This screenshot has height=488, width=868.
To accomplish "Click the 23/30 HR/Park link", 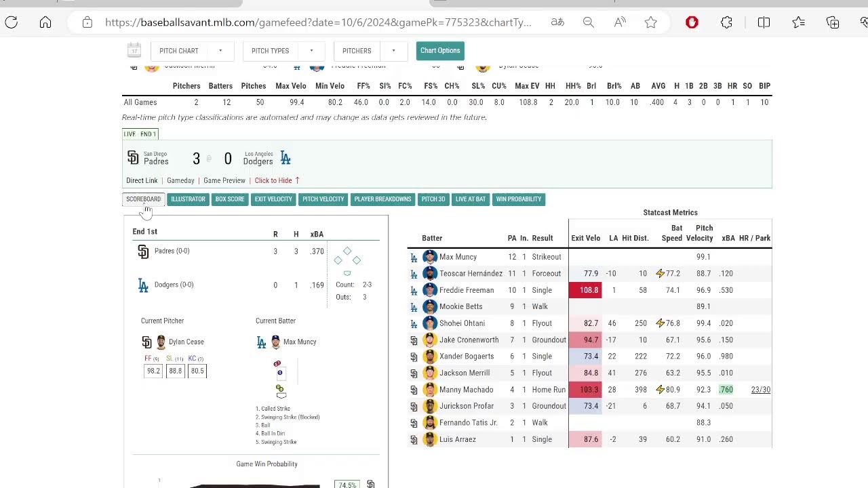I will click(761, 390).
